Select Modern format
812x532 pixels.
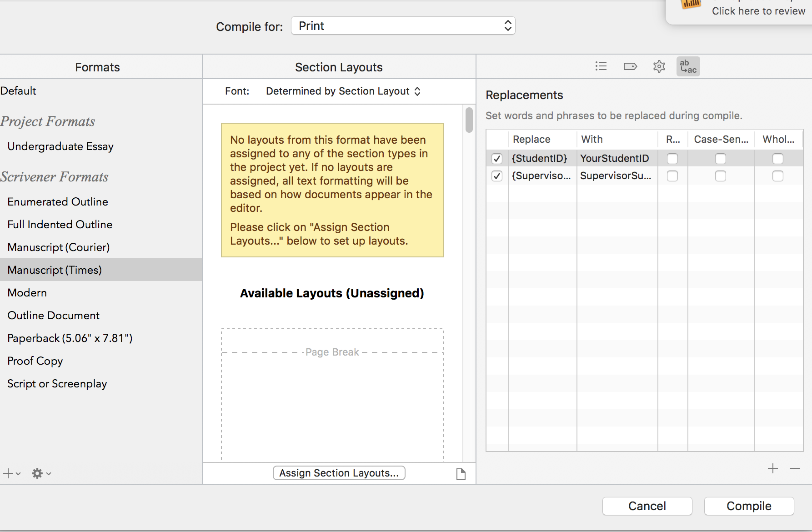click(101, 293)
